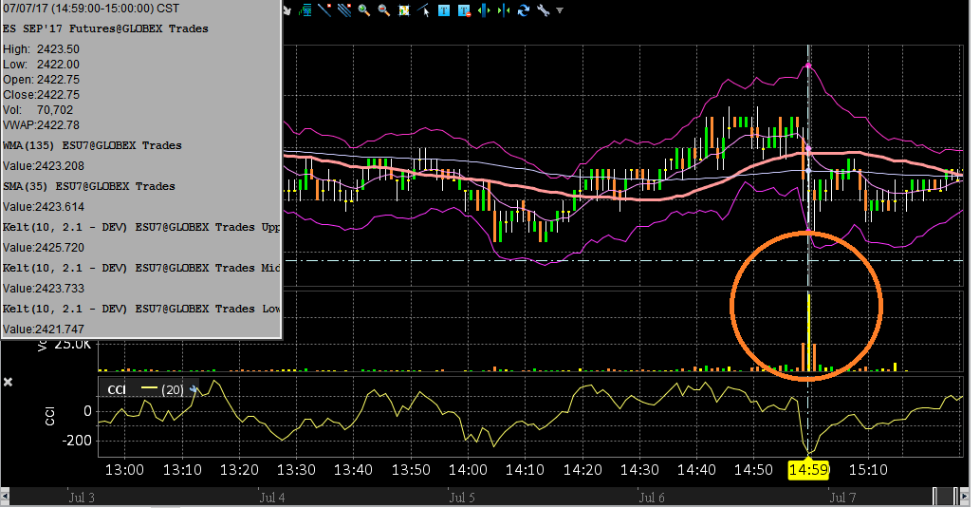980x508 pixels.
Task: Expand the toolbar overflow dropdown arrow
Action: point(560,10)
